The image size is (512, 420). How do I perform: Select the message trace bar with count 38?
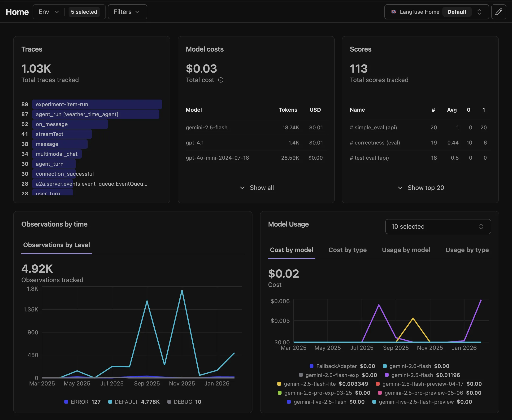coord(60,144)
